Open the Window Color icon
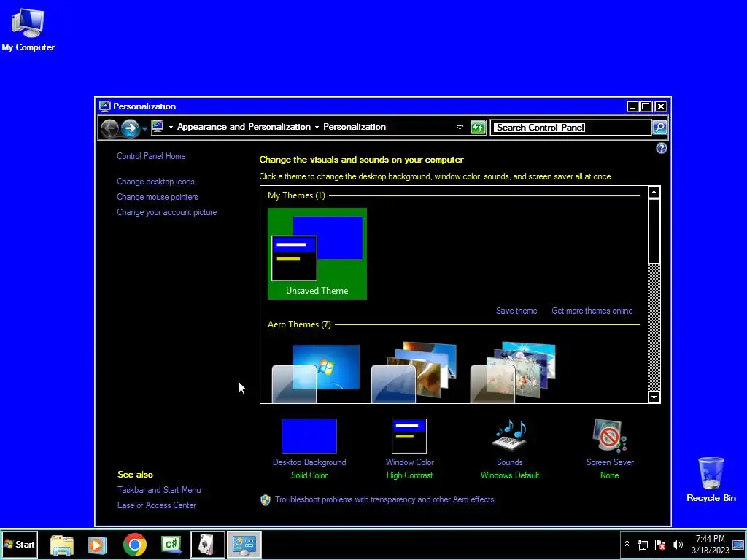The height and width of the screenshot is (560, 747). 409,436
